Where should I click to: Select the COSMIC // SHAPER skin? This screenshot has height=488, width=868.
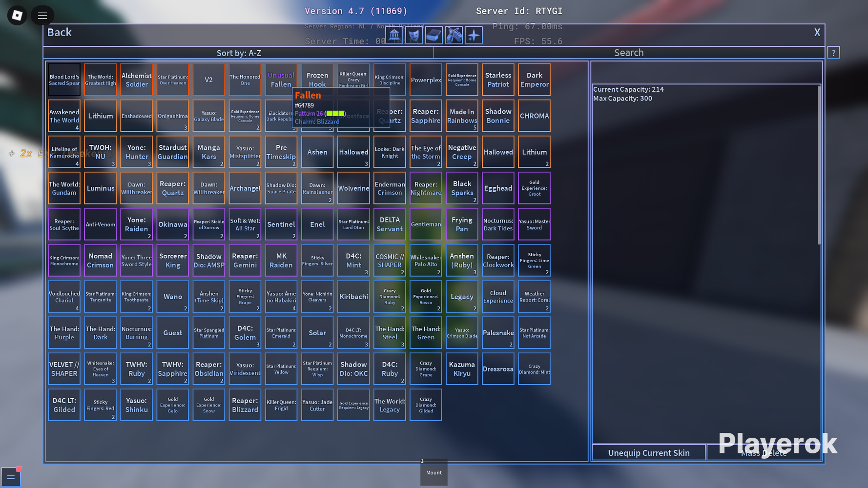(x=390, y=260)
